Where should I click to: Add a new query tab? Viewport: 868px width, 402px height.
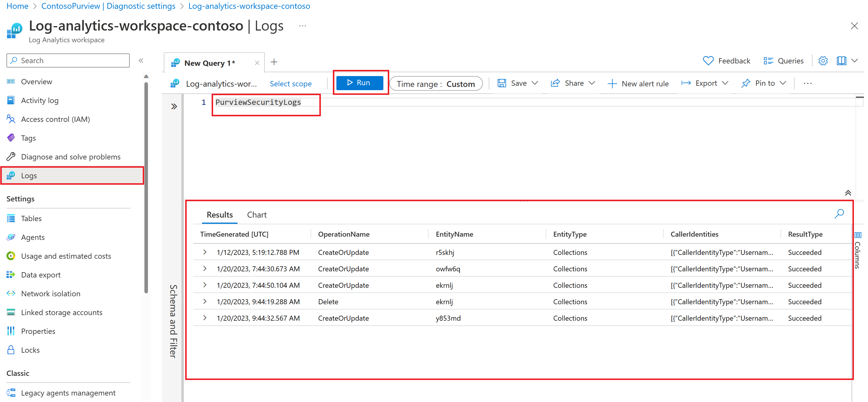(274, 62)
